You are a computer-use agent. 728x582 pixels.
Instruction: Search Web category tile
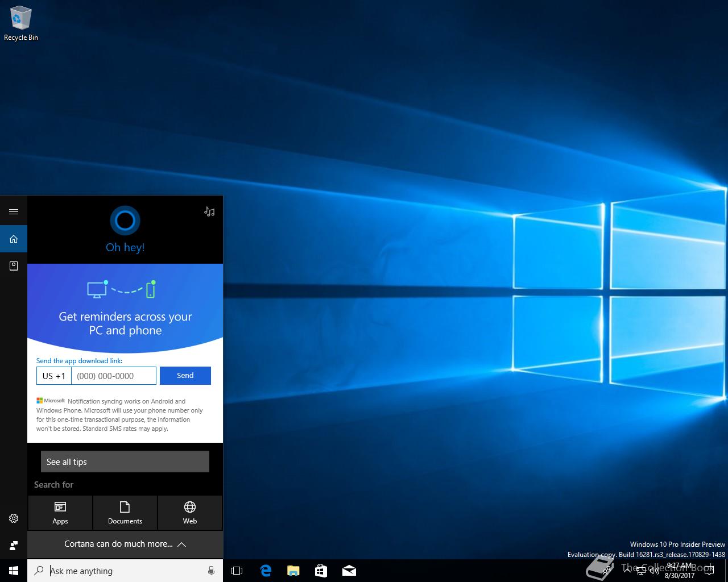coord(190,513)
